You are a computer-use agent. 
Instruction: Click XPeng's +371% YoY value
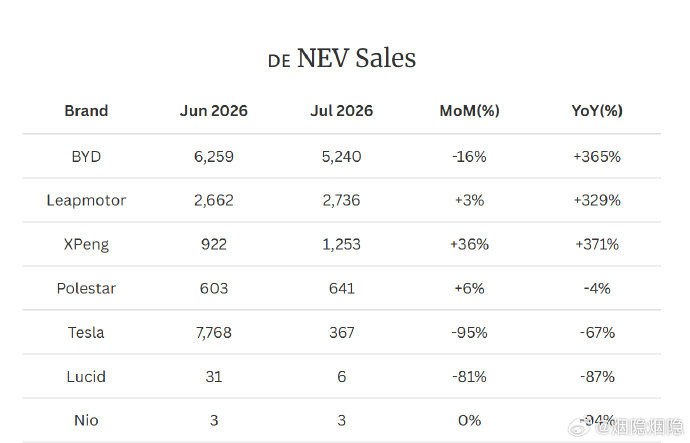pyautogui.click(x=597, y=245)
